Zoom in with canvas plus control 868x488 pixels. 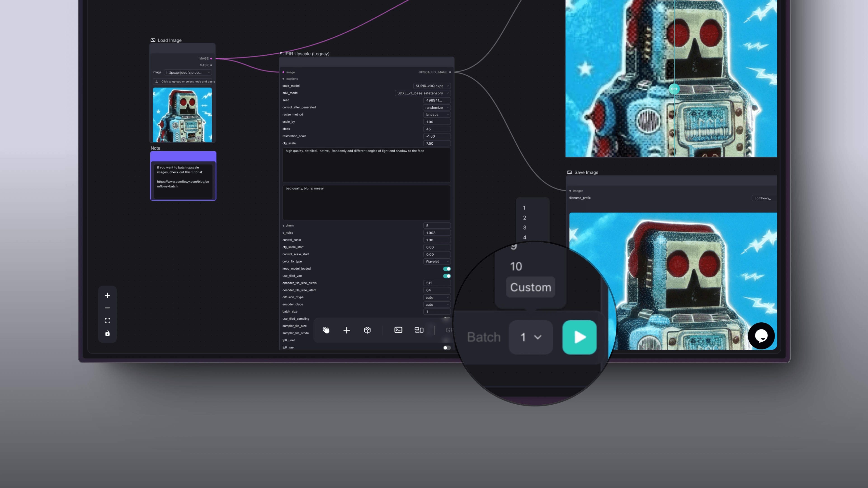tap(108, 295)
